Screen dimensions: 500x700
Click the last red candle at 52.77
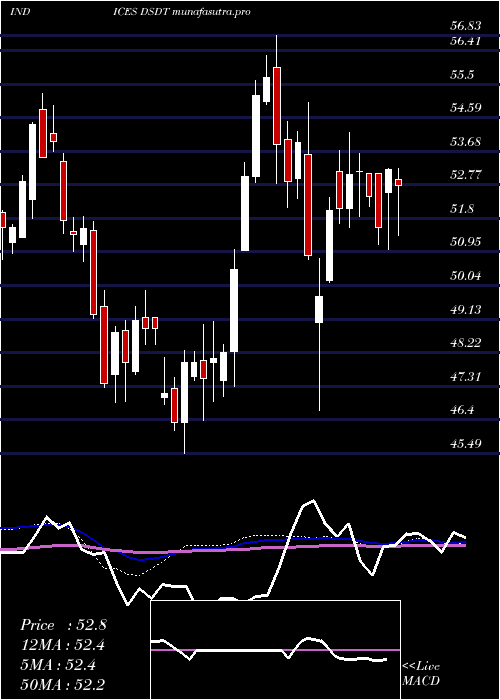point(399,183)
